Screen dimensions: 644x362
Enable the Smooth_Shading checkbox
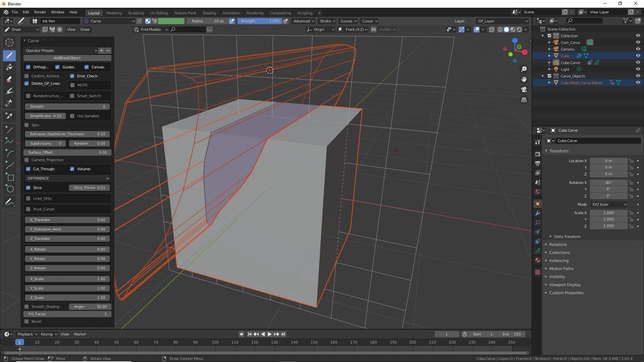[x=26, y=307]
